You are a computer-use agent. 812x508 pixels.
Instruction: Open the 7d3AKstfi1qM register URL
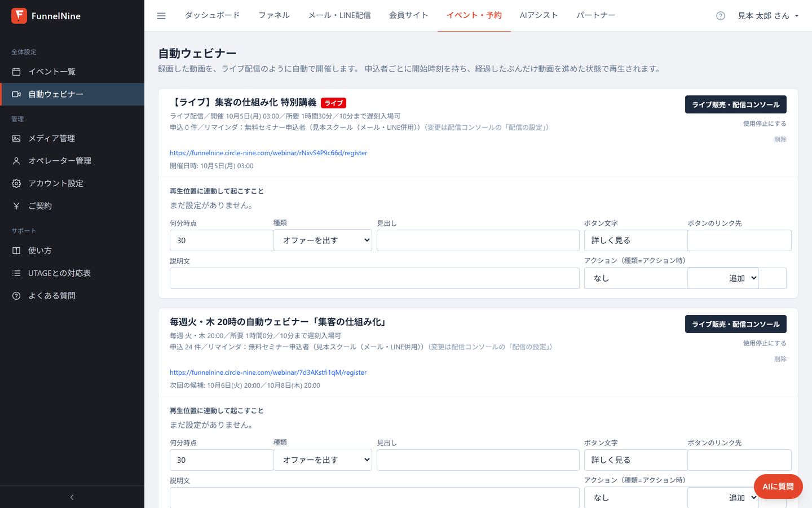point(268,373)
